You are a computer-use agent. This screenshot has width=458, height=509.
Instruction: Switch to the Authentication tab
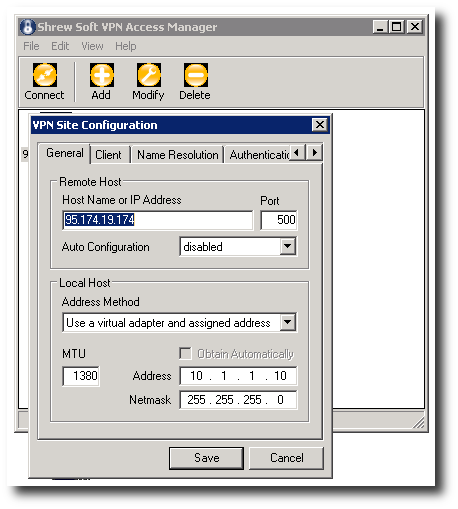tap(258, 155)
